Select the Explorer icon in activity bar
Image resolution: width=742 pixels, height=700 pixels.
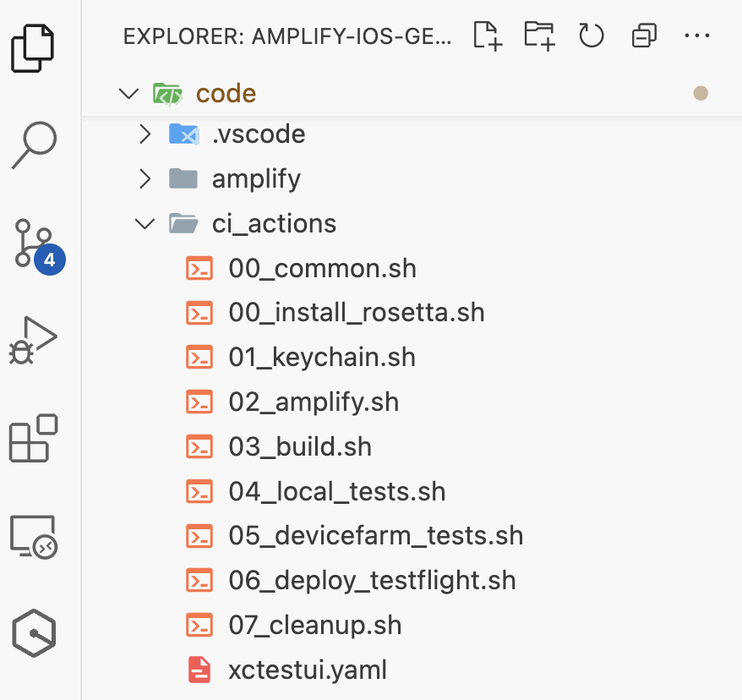pos(34,47)
